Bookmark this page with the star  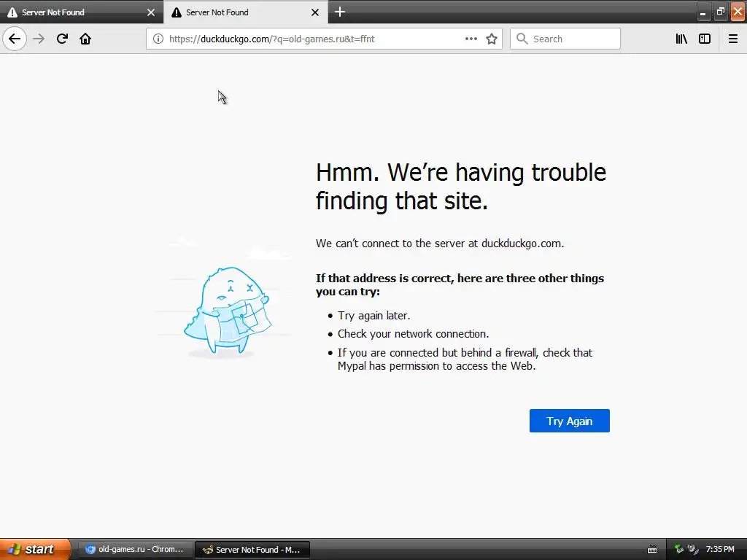tap(492, 39)
